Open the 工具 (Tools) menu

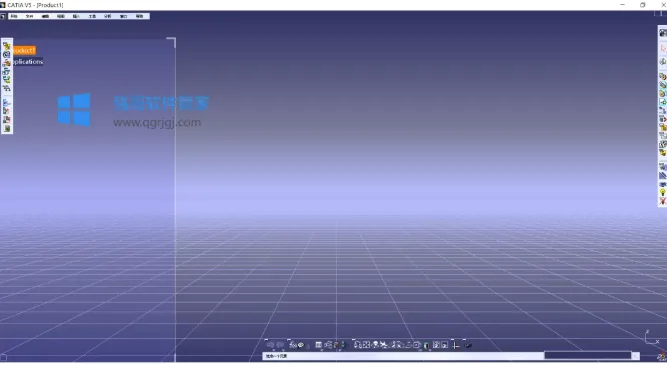[92, 16]
